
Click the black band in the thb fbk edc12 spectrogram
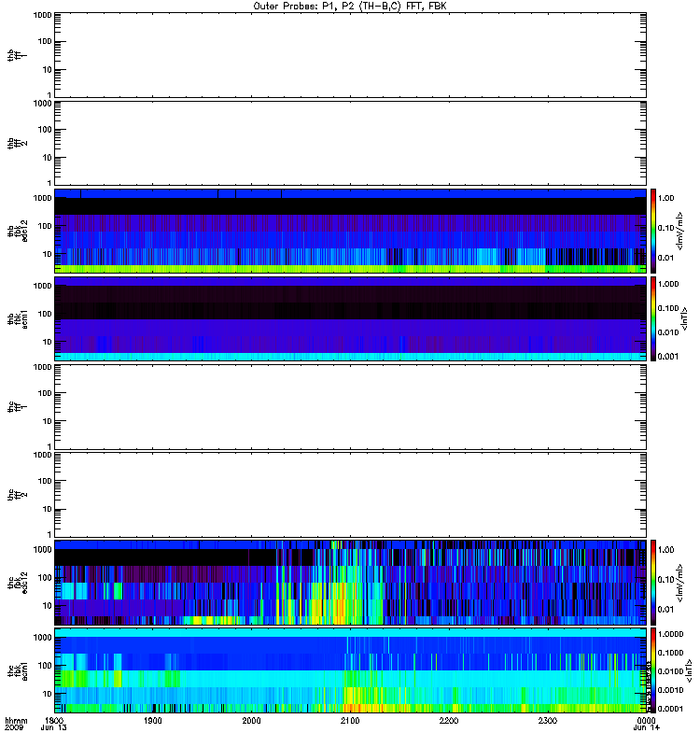350,206
